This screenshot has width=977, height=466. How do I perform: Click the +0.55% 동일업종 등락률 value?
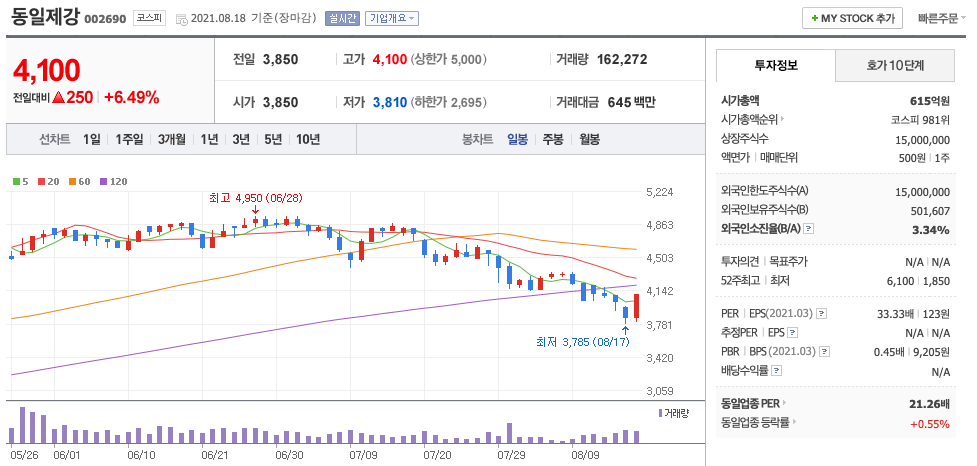[x=930, y=424]
